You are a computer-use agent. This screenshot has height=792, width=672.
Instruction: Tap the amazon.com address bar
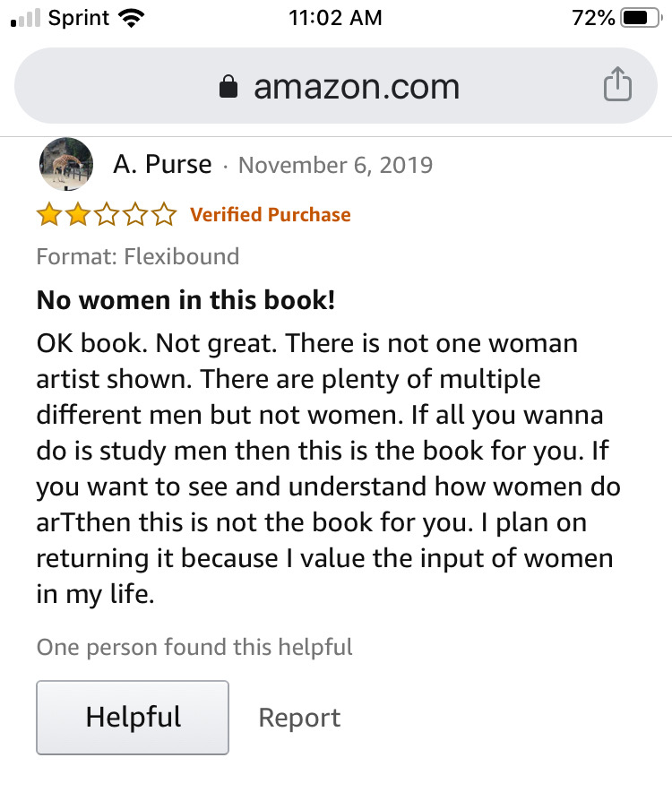click(355, 86)
